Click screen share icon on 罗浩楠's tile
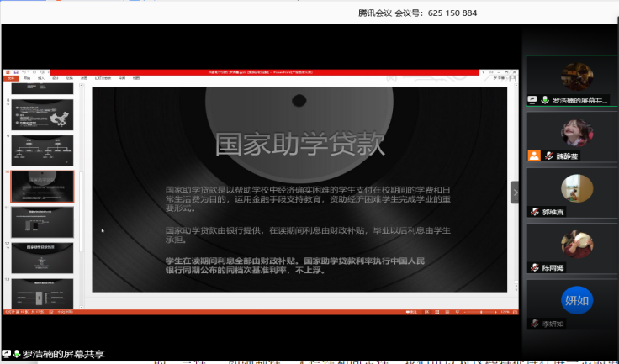The height and width of the screenshot is (364, 619). point(532,100)
